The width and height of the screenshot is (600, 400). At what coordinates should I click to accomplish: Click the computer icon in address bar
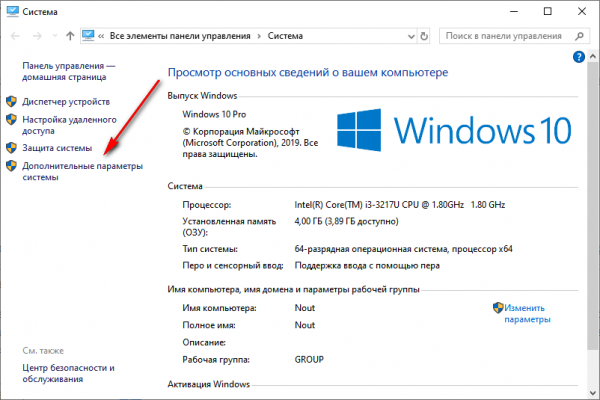pyautogui.click(x=88, y=36)
